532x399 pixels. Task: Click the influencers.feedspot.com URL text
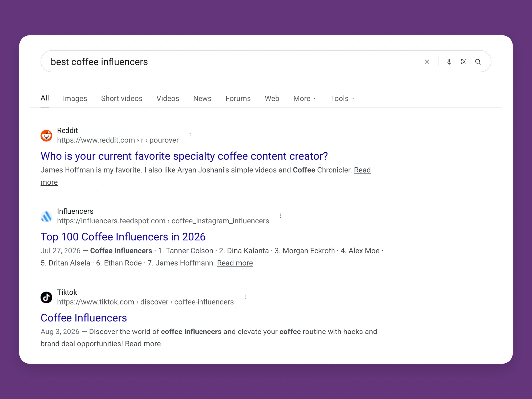pos(163,221)
